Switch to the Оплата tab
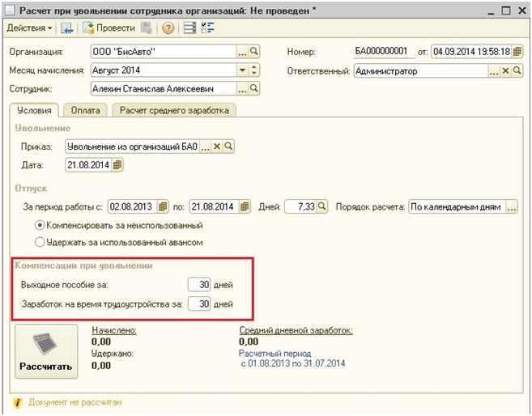The image size is (532, 416). (86, 111)
